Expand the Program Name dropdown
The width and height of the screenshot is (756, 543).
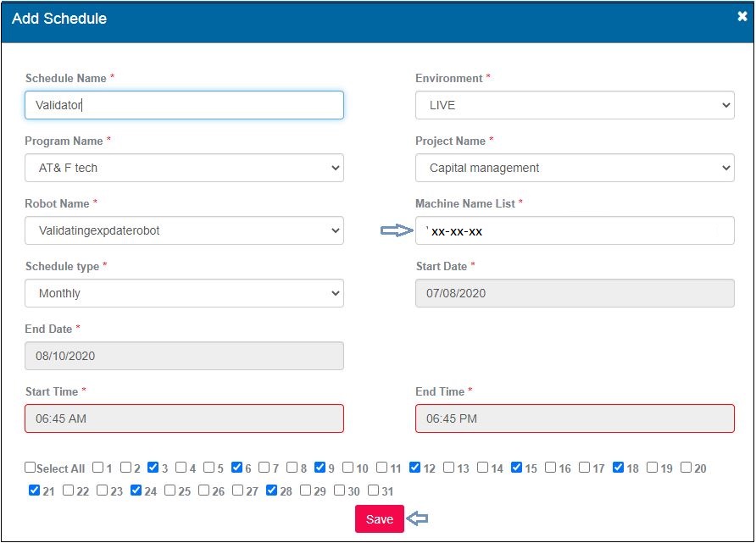click(184, 168)
